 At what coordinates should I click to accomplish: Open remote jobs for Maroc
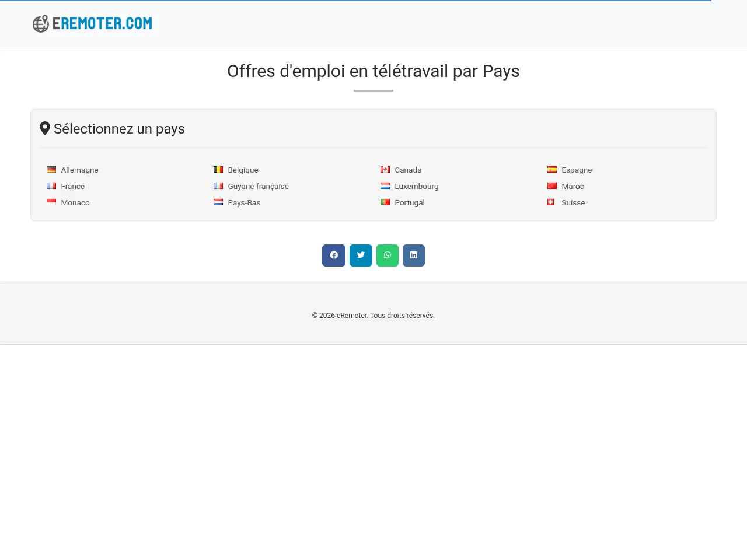pos(573,187)
